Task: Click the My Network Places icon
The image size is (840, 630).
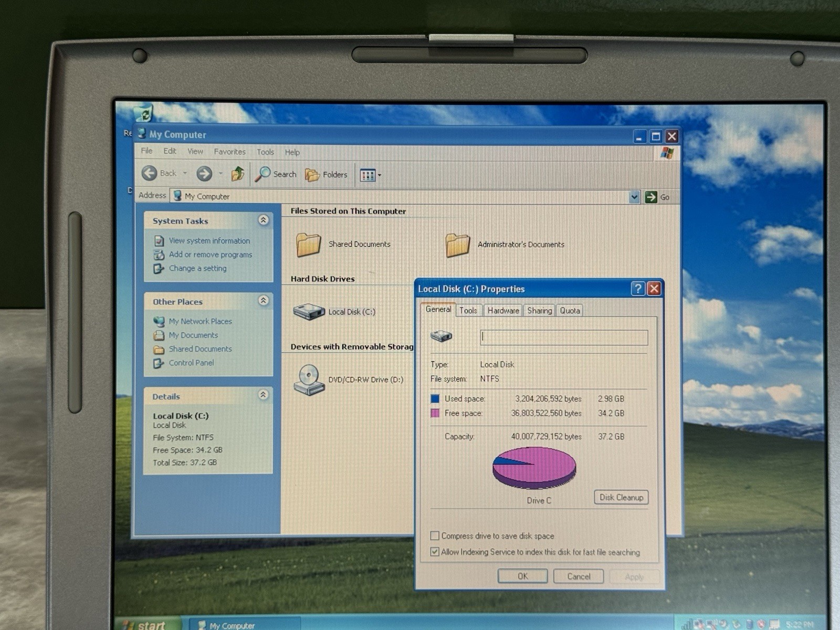Action: (159, 321)
